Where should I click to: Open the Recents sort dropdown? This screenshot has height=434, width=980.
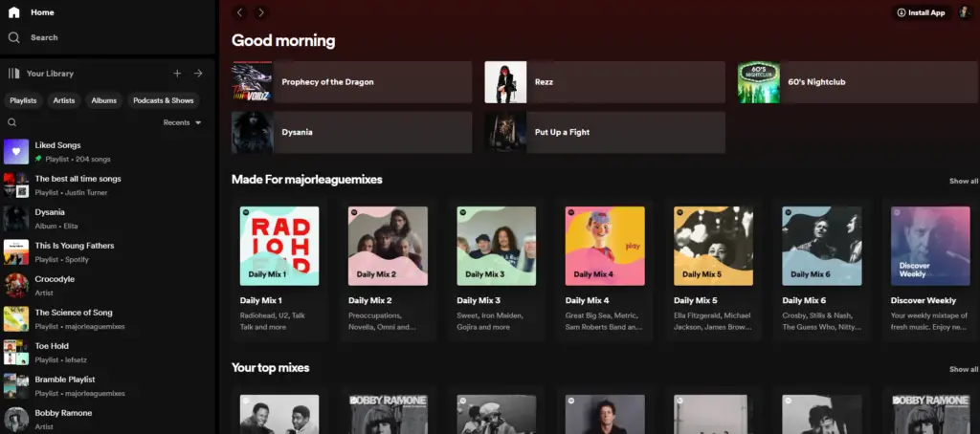pyautogui.click(x=183, y=122)
